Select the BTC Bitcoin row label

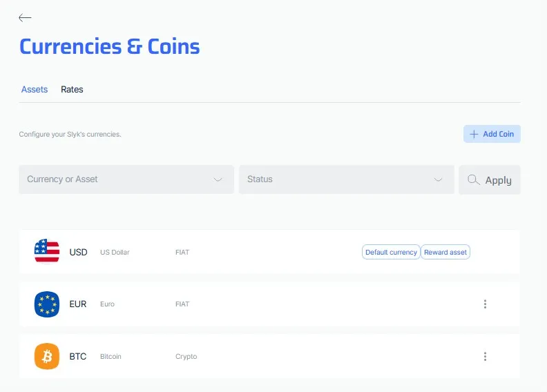[x=95, y=357]
